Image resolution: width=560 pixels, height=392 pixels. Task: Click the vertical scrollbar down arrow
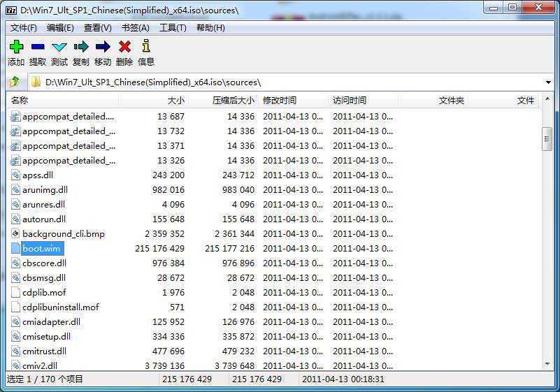coord(547,364)
